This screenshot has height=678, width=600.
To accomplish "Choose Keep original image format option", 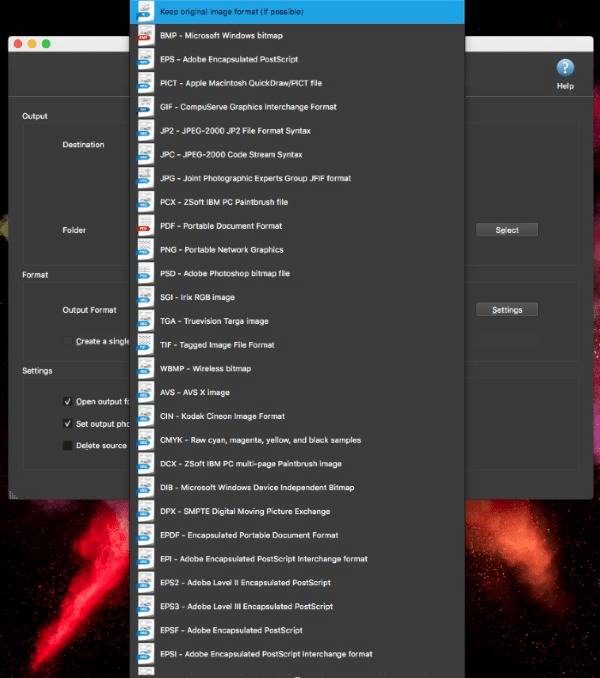I will (297, 12).
